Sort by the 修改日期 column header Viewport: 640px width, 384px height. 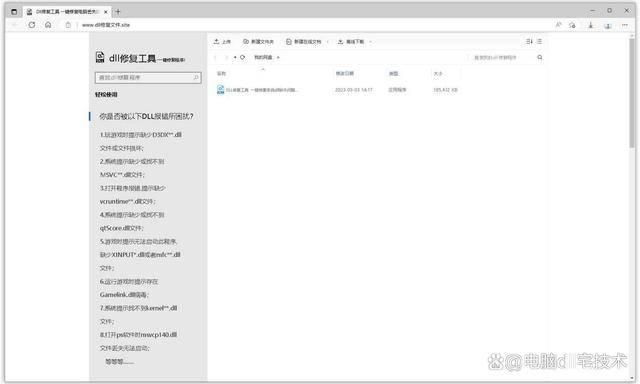coord(345,73)
